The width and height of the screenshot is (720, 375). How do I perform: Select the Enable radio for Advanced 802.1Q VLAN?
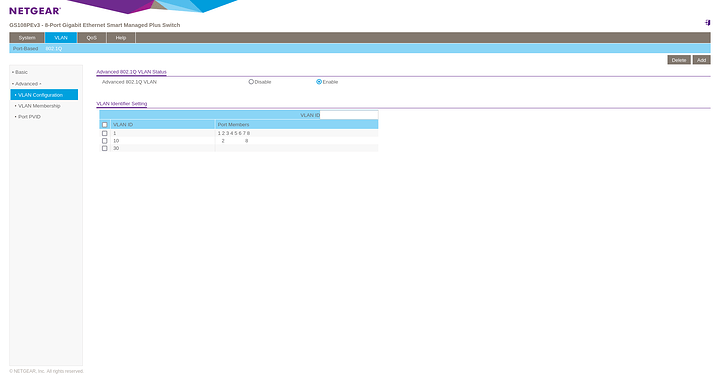[x=319, y=82]
